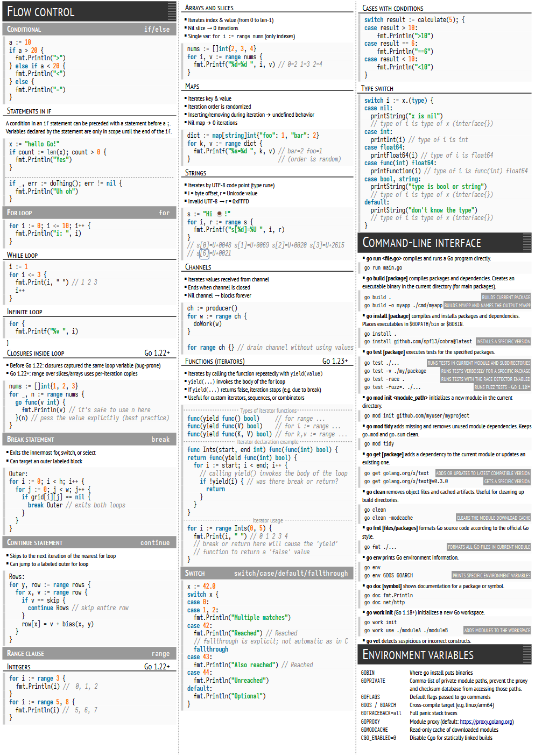Click the "WHILE LOOP" heading
The width and height of the screenshot is (535, 756).
22,255
